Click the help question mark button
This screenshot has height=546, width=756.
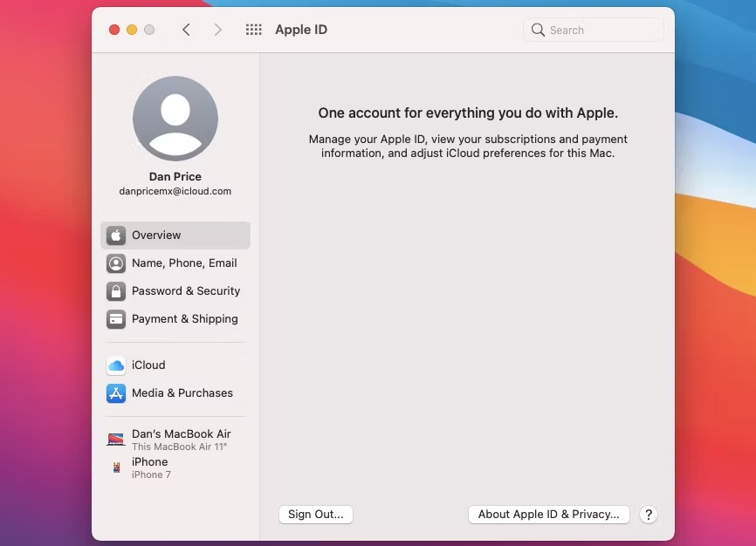[649, 515]
